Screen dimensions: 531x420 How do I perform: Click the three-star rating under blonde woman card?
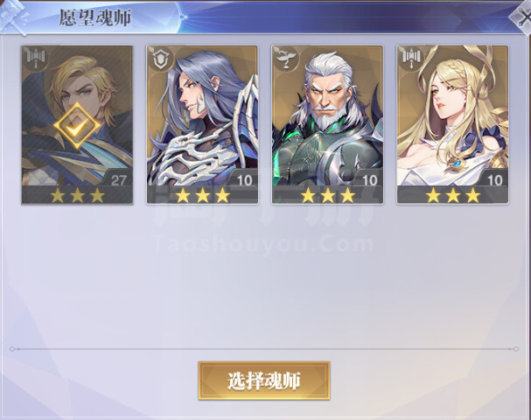click(x=453, y=195)
